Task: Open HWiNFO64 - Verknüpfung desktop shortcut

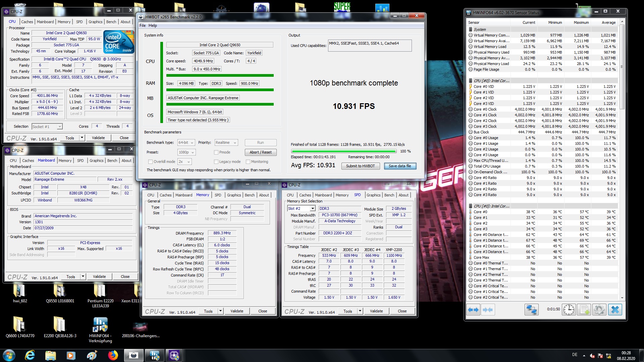Action: [x=100, y=329]
